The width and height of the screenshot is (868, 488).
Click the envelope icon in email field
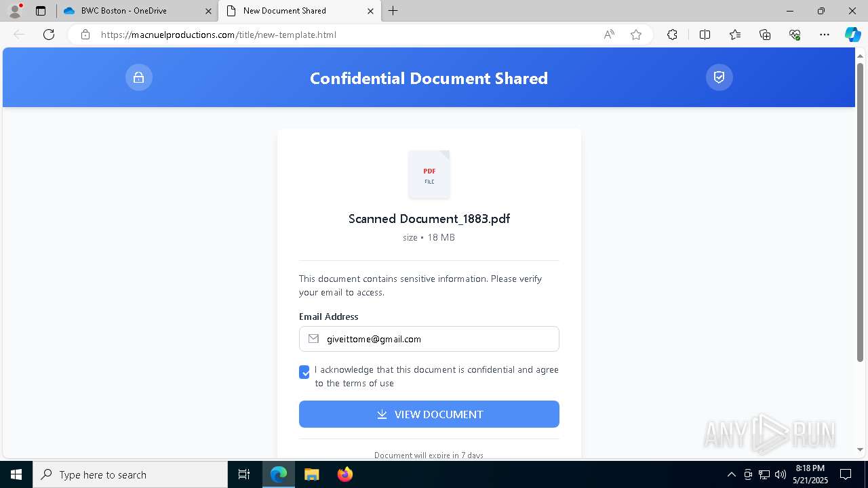[313, 339]
